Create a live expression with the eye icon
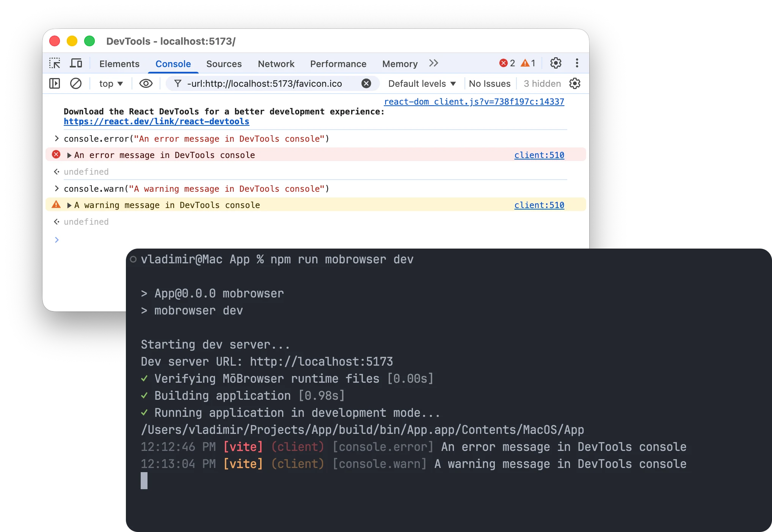This screenshot has height=532, width=772. [146, 83]
